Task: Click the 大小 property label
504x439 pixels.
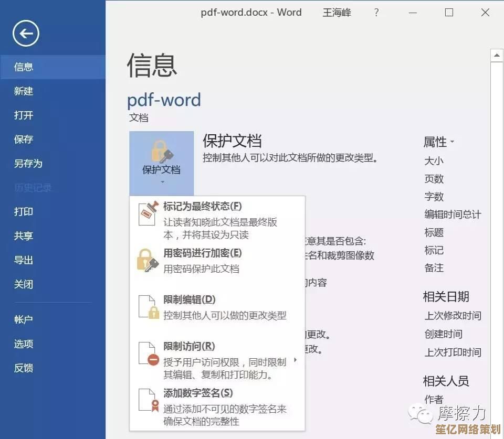Action: (x=434, y=160)
